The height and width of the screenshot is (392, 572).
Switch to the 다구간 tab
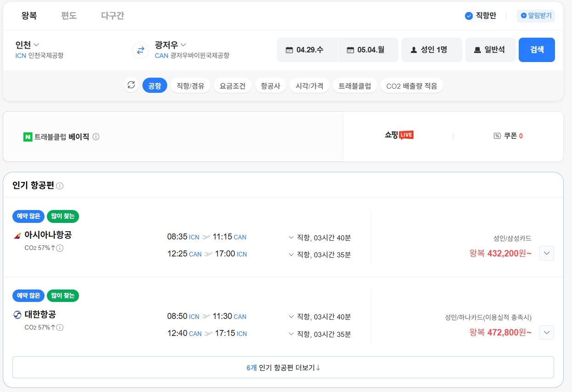113,16
